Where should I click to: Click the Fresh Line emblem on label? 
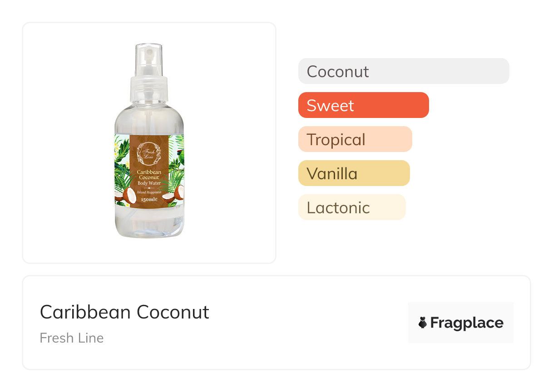[x=149, y=152]
